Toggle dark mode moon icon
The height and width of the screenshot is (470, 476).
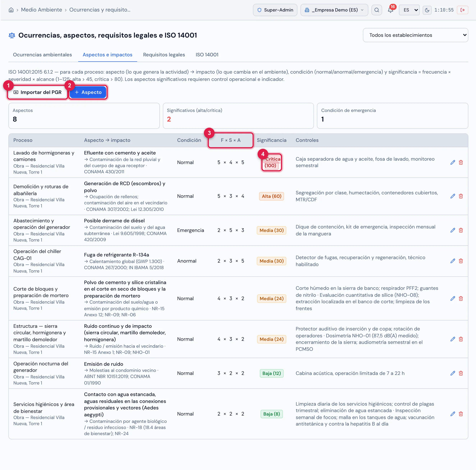[427, 10]
